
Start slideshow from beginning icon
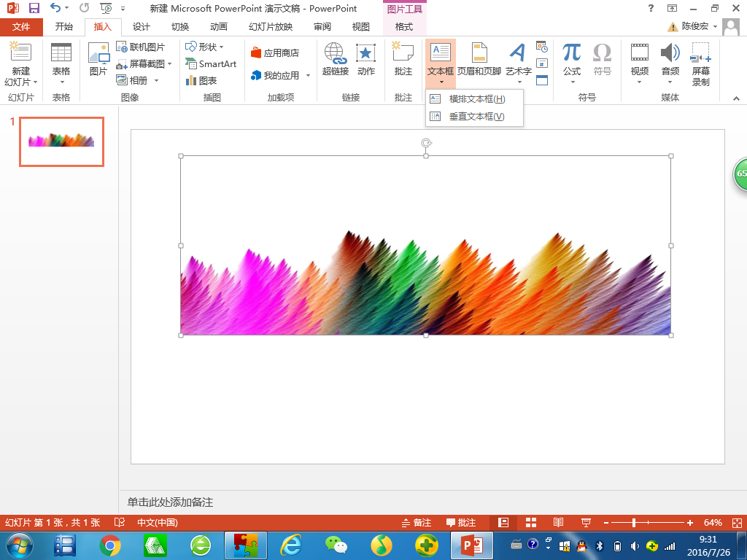click(106, 8)
